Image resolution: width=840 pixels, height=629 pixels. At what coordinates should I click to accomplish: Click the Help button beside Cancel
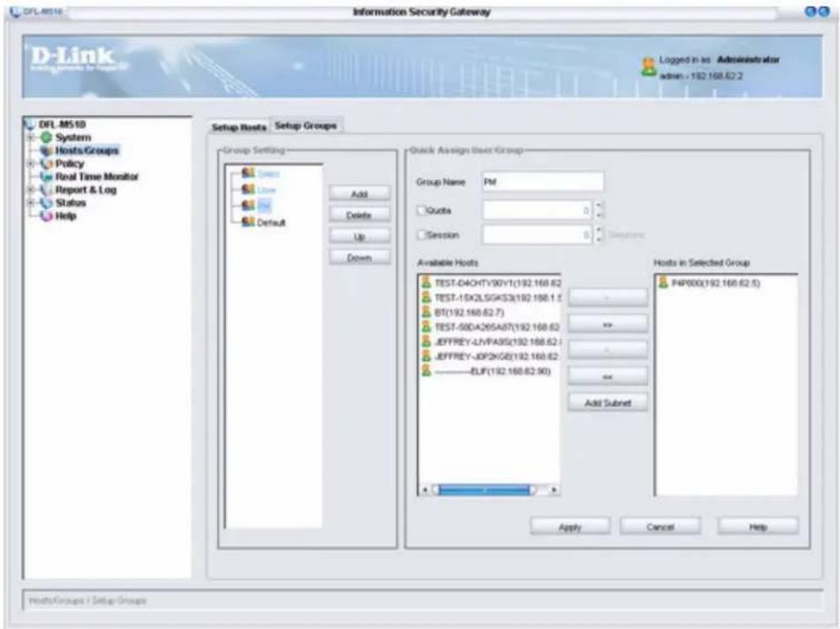(758, 527)
